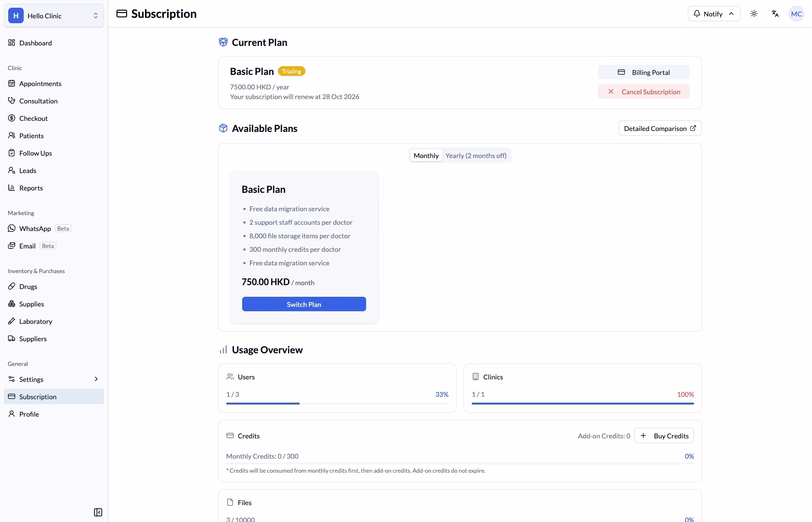812x522 pixels.
Task: Open the Billing Portal
Action: (x=644, y=72)
